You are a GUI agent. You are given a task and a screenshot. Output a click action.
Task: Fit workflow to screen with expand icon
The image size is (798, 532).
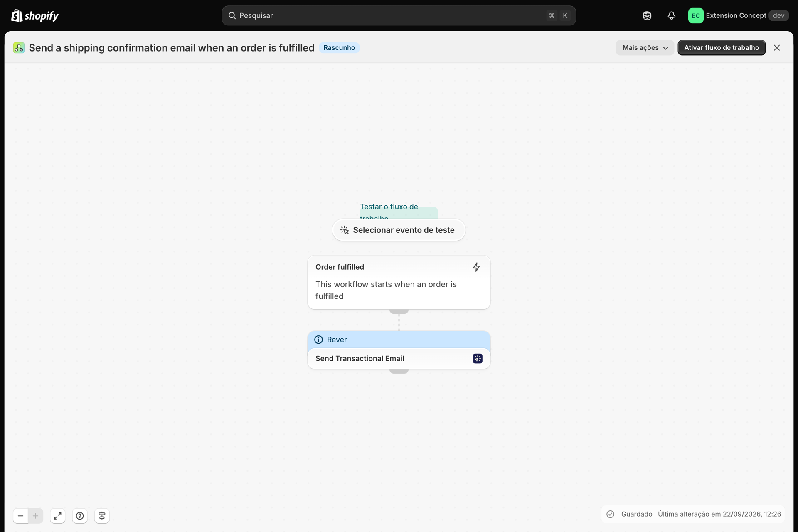click(x=58, y=516)
